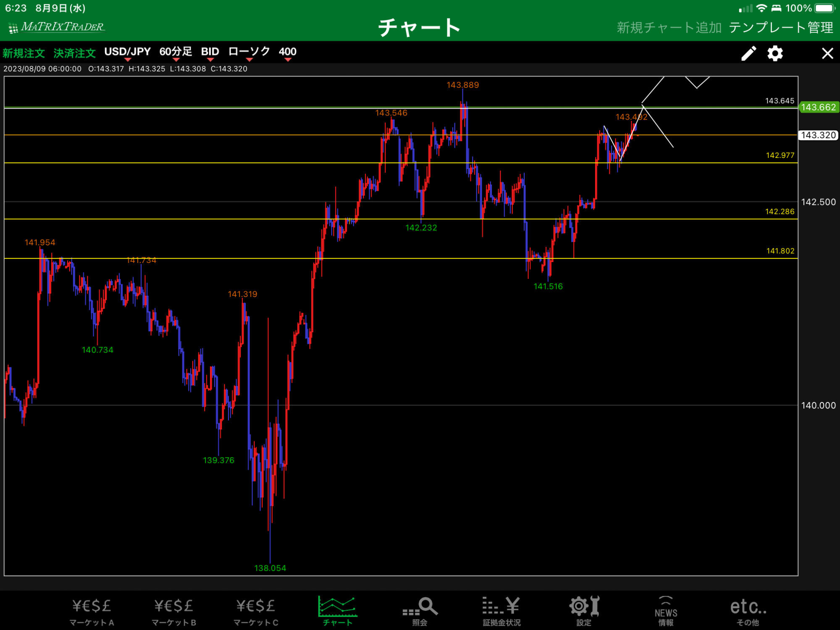Tap Wi-Fi status icon
Image resolution: width=840 pixels, height=630 pixels.
(x=761, y=8)
